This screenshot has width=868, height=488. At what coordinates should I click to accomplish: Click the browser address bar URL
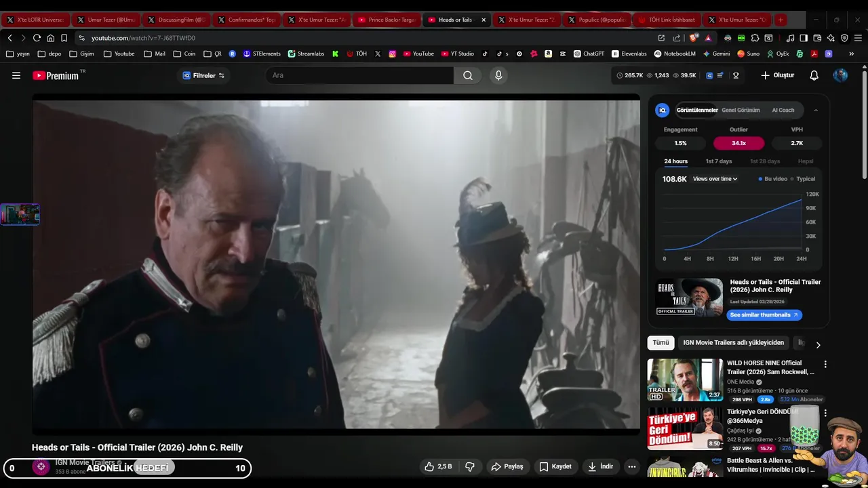coord(143,38)
